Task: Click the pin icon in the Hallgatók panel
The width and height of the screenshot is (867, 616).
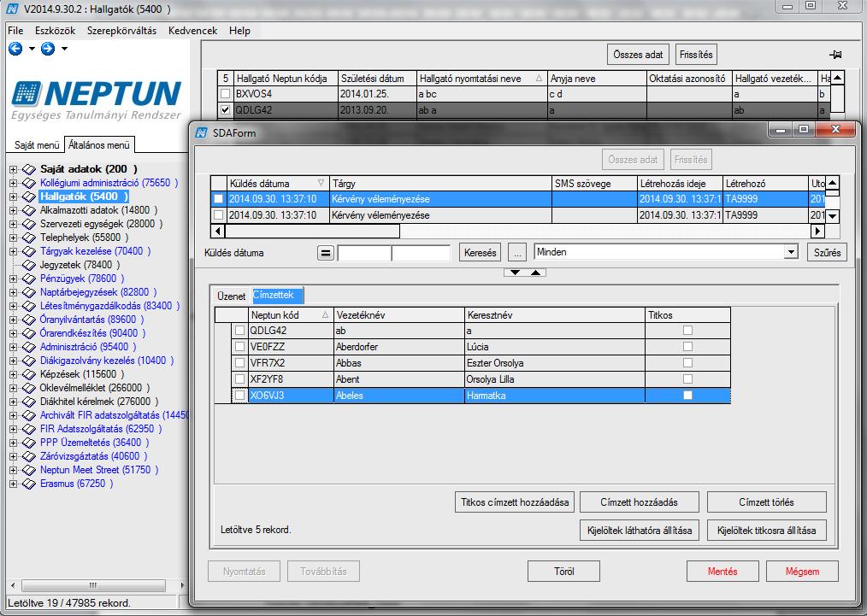Action: tap(835, 54)
